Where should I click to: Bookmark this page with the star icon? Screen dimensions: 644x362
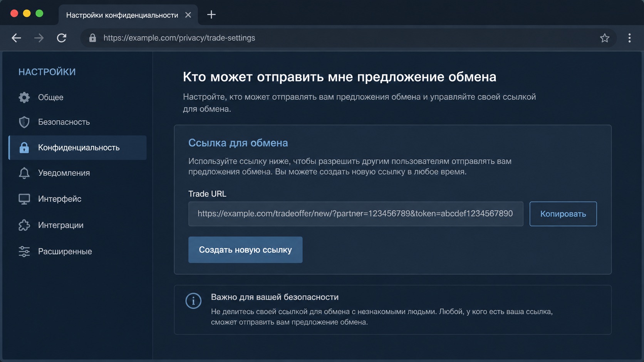pos(605,38)
